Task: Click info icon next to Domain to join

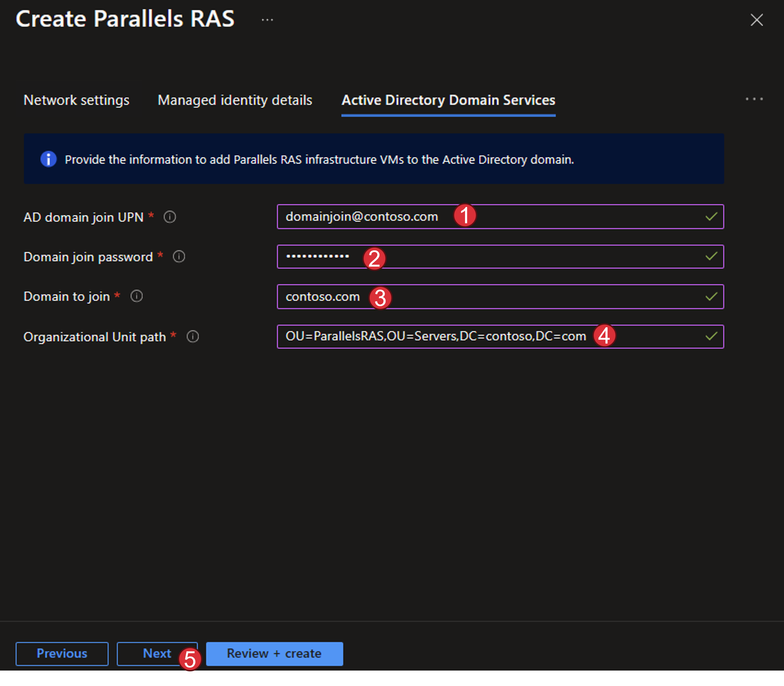Action: pyautogui.click(x=137, y=296)
